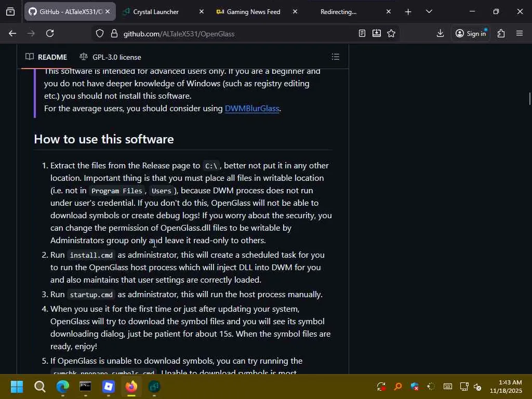Open the terminal taskbar icon
Viewport: 532px width, 399px height.
tap(86, 387)
